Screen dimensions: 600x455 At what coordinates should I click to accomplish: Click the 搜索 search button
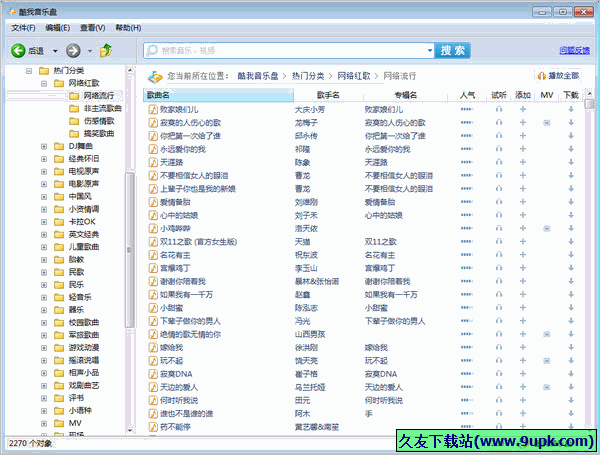point(452,51)
